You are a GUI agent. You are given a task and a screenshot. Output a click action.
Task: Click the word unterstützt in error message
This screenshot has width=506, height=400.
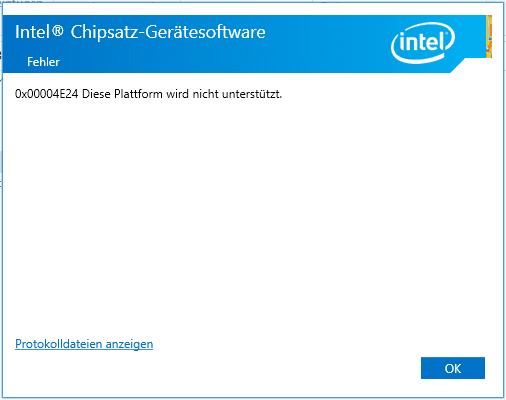[250, 94]
